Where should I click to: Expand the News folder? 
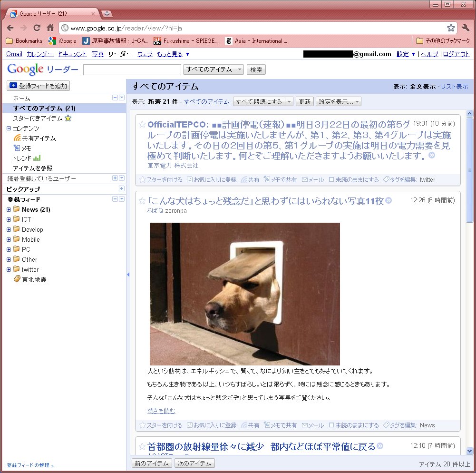pyautogui.click(x=9, y=210)
